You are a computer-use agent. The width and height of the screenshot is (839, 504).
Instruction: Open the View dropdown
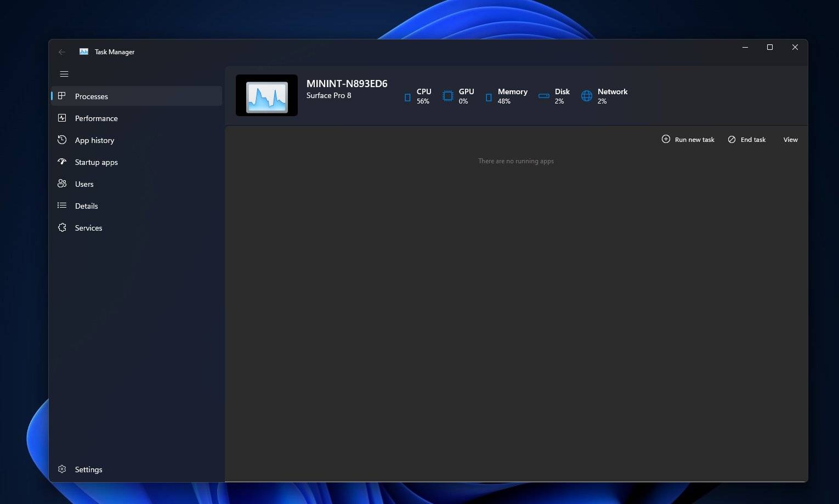(x=790, y=139)
